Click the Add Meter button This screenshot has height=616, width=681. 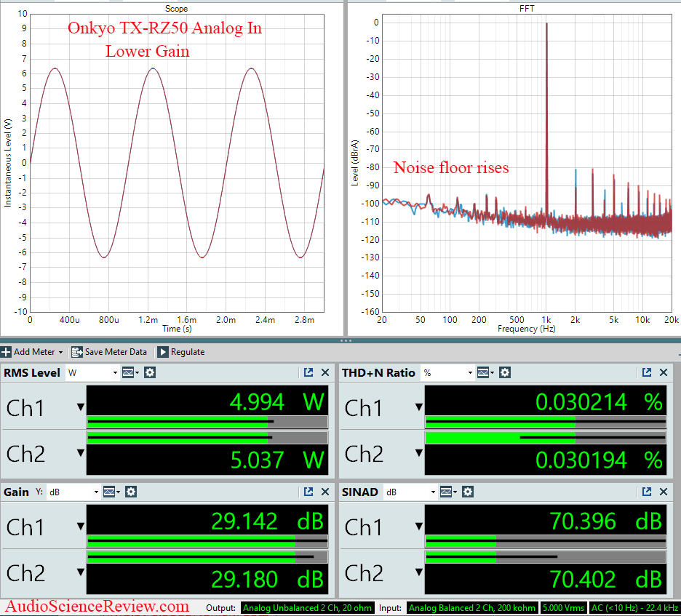tap(33, 352)
